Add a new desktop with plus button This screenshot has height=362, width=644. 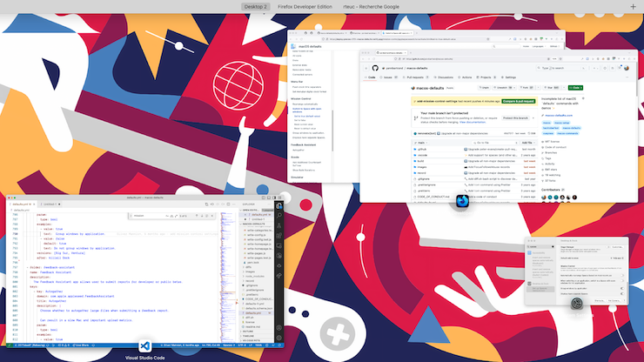(x=633, y=7)
